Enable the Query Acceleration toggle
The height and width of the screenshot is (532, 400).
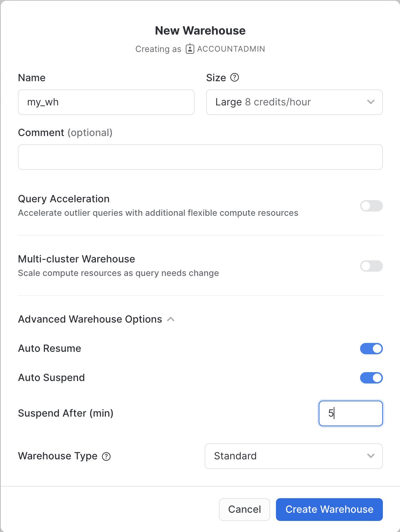371,206
